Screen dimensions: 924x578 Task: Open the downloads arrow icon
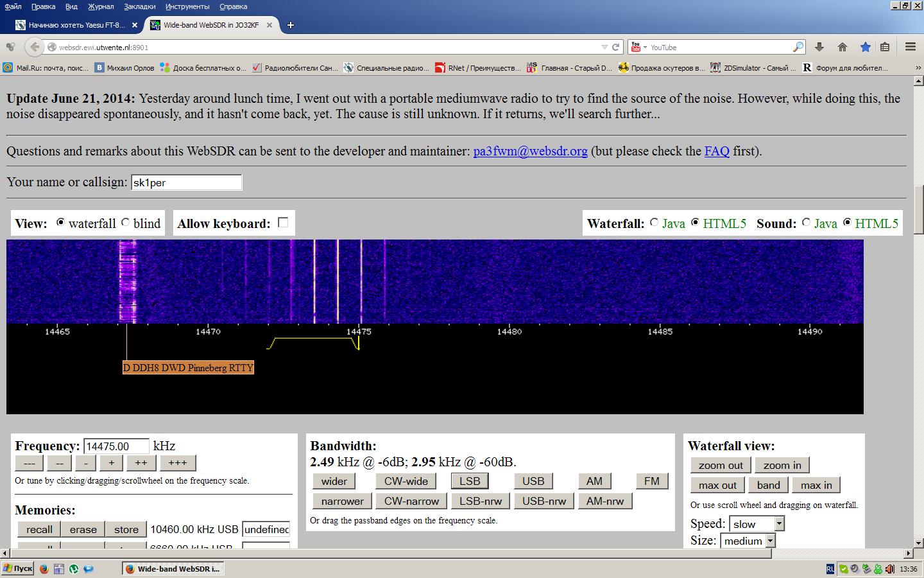click(819, 47)
